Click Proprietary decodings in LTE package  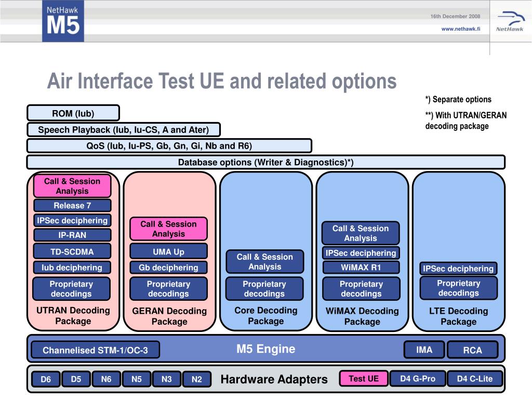pos(458,288)
